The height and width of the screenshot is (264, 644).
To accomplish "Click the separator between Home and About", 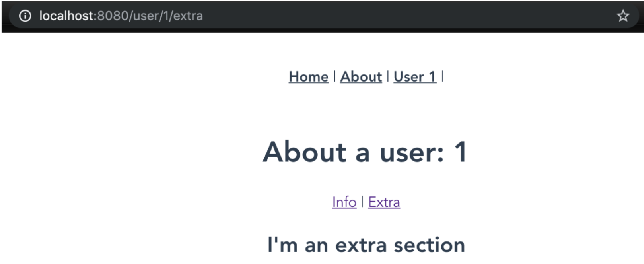I will (x=335, y=76).
